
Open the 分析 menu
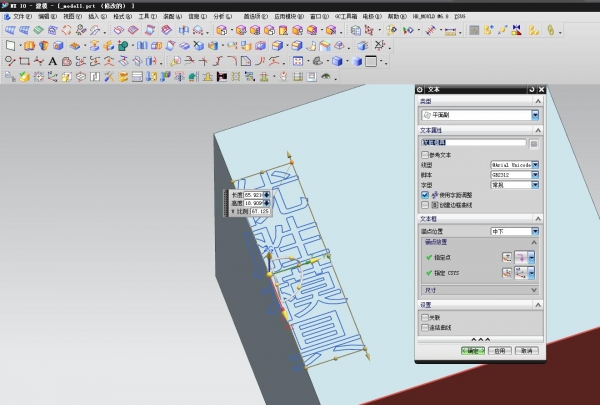(223, 16)
